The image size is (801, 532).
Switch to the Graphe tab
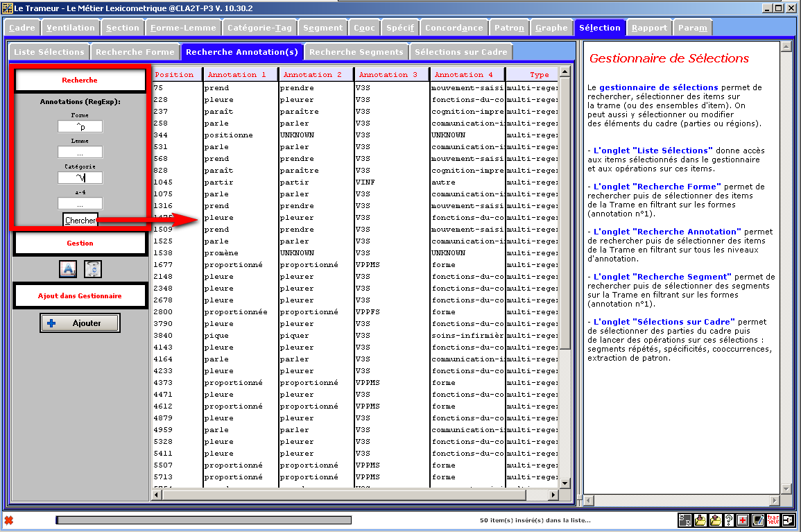pos(552,28)
